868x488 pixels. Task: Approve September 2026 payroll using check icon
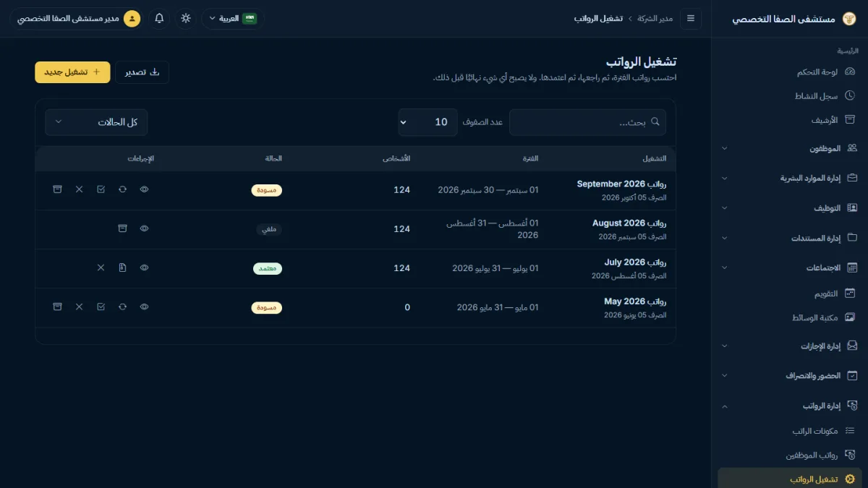(101, 189)
